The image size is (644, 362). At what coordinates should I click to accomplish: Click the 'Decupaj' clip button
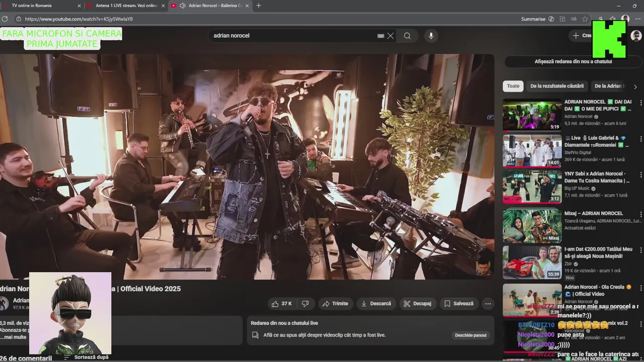click(418, 304)
